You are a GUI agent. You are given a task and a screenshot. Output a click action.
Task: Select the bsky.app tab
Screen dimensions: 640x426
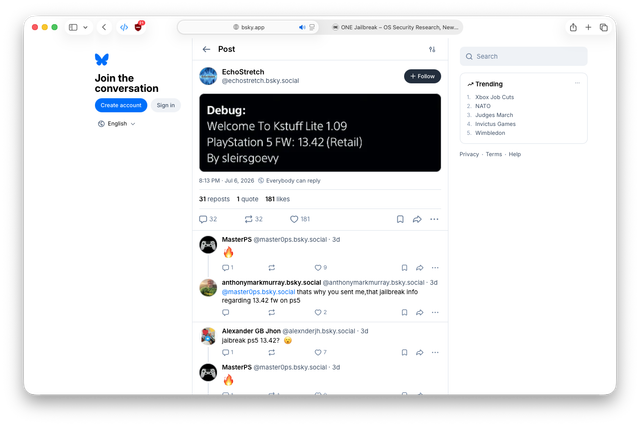pyautogui.click(x=249, y=27)
